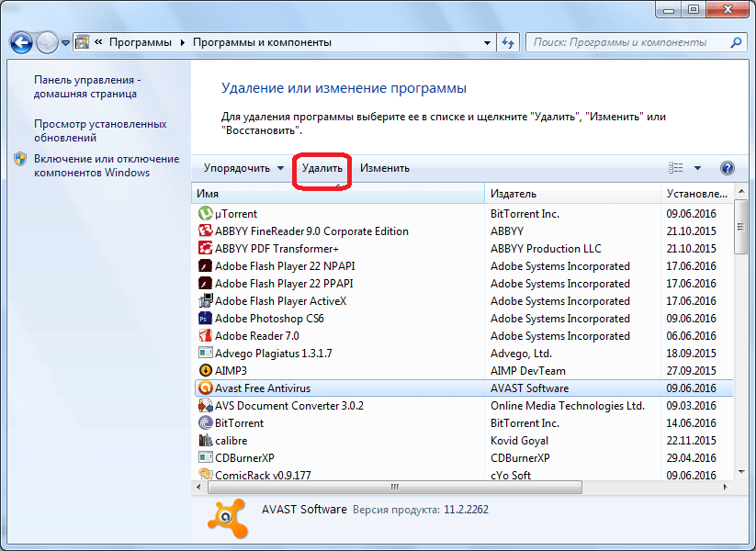Click the Adobe Reader 7.0 icon

206,335
